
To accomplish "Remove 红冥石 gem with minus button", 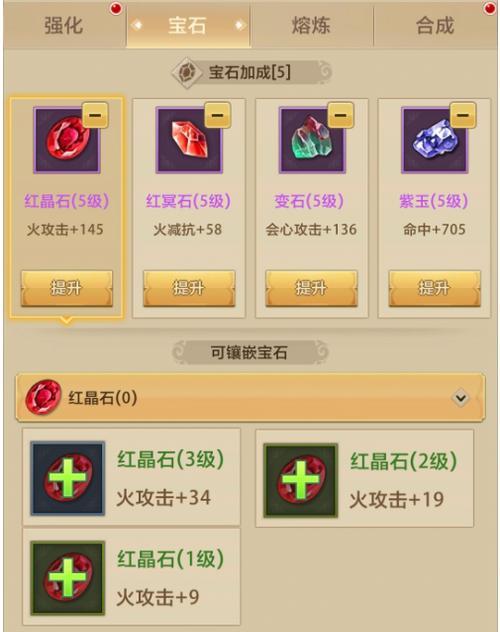I will click(218, 115).
